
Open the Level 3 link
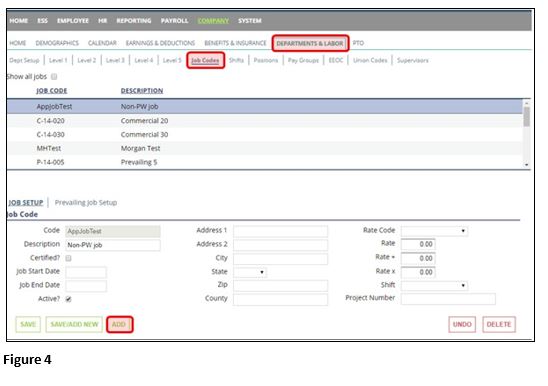(115, 60)
